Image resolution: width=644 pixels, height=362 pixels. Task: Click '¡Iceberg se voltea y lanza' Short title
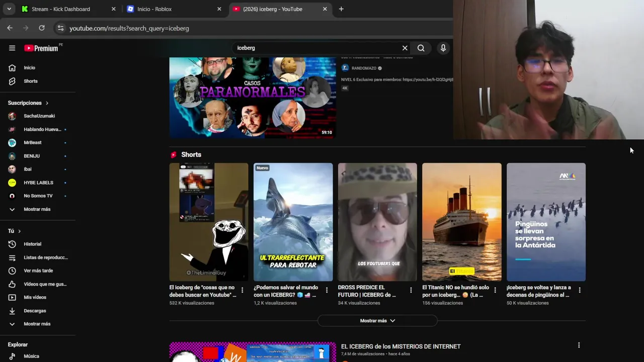538,291
